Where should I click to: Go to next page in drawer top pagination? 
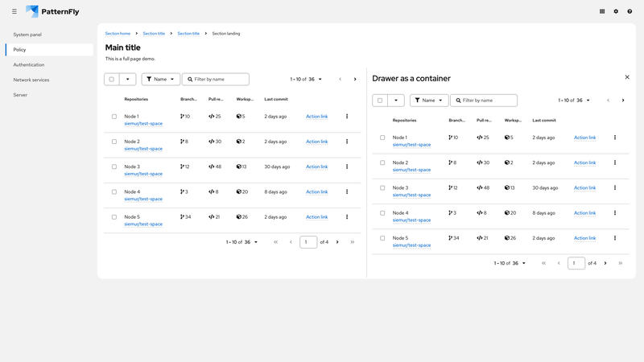pyautogui.click(x=623, y=100)
